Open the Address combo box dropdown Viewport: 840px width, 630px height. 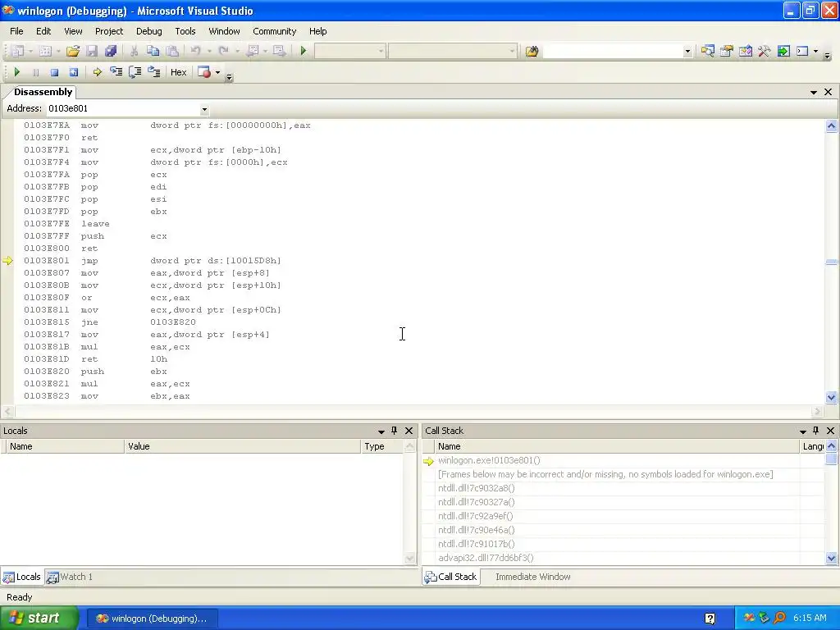point(204,109)
